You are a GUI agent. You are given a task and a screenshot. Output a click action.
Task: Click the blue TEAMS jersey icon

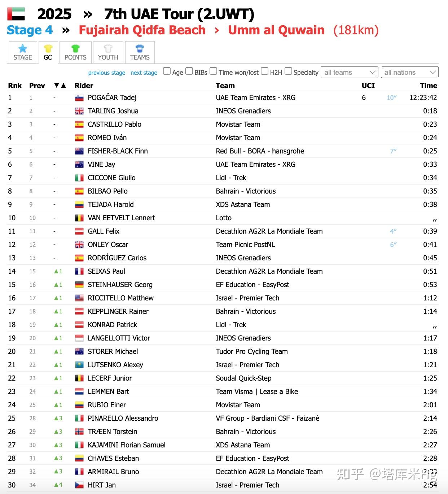coord(140,48)
